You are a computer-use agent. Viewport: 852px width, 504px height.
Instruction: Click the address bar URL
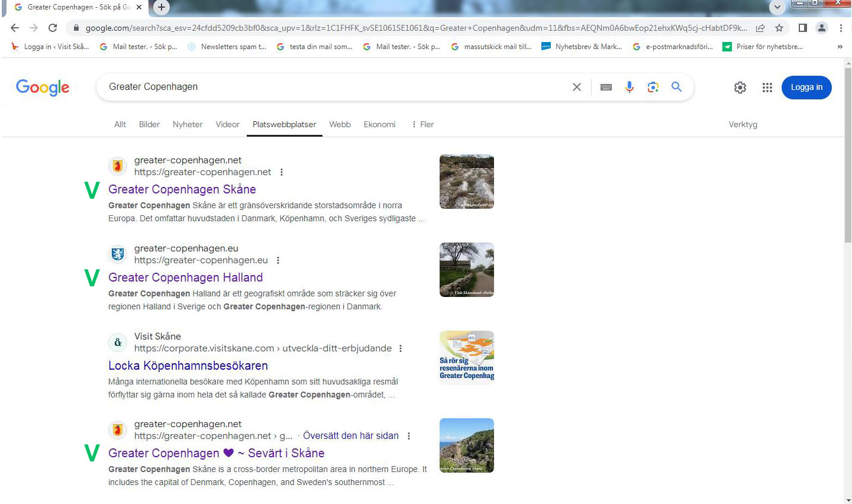coord(416,28)
